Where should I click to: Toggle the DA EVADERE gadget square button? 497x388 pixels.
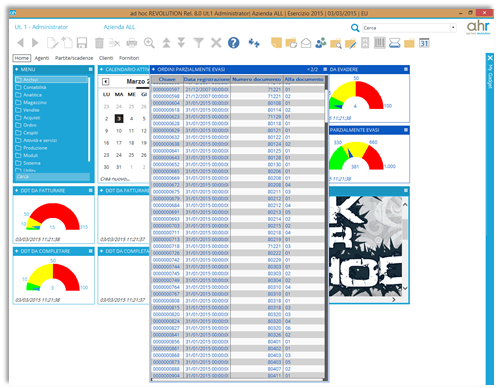[x=406, y=69]
